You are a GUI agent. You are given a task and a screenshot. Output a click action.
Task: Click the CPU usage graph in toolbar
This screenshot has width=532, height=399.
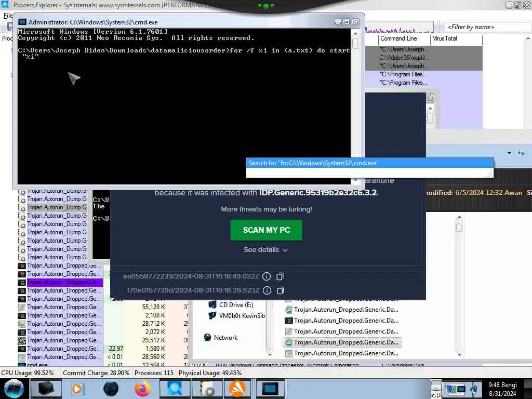click(400, 27)
